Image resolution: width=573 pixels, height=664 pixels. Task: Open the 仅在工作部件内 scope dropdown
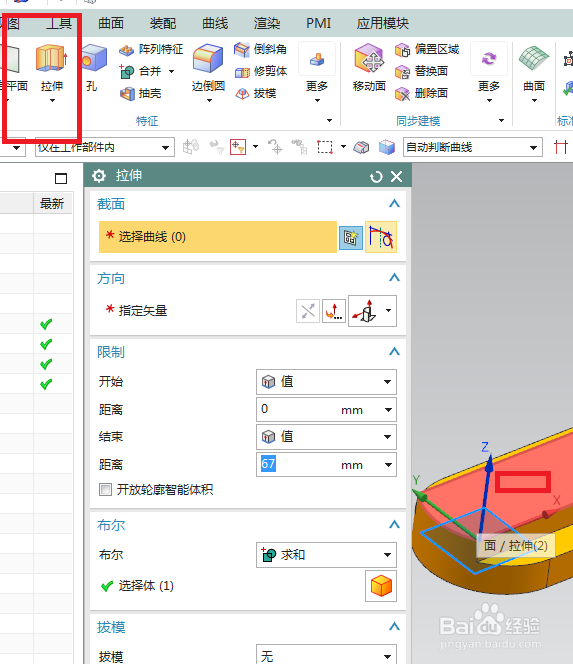105,147
